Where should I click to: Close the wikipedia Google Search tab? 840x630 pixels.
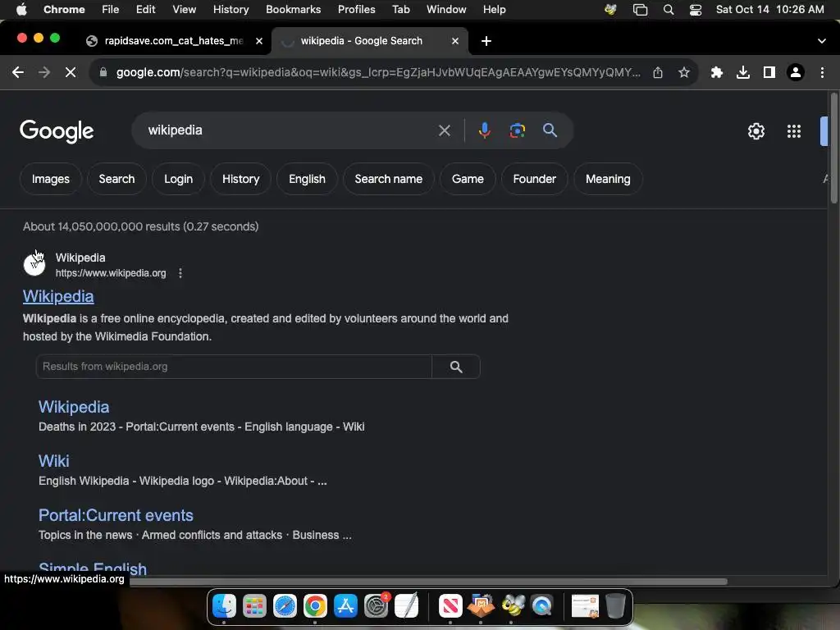click(x=454, y=41)
